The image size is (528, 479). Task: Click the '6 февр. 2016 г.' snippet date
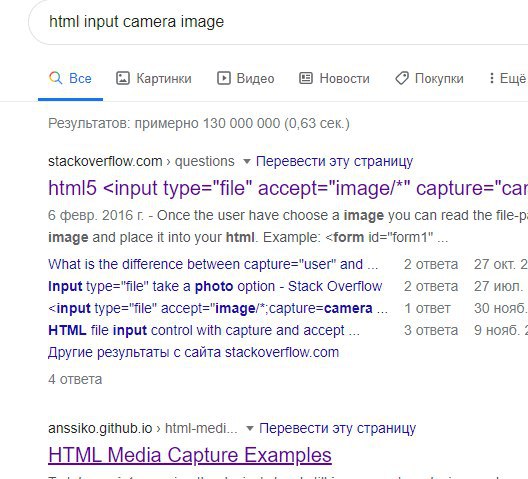[96, 216]
